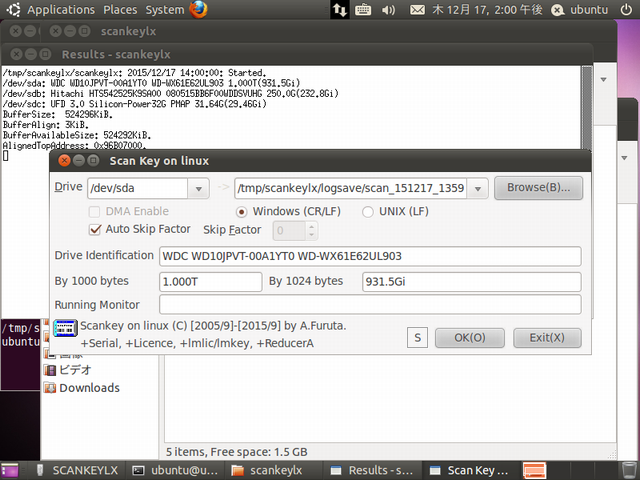
Task: Expand the log save path dropdown
Action: (x=478, y=189)
